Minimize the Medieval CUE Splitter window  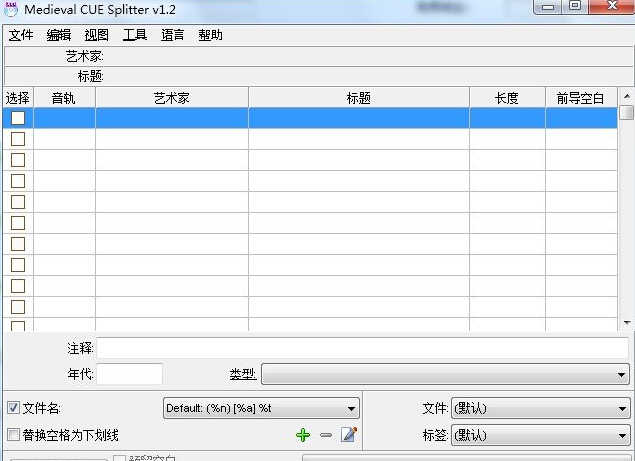[548, 6]
